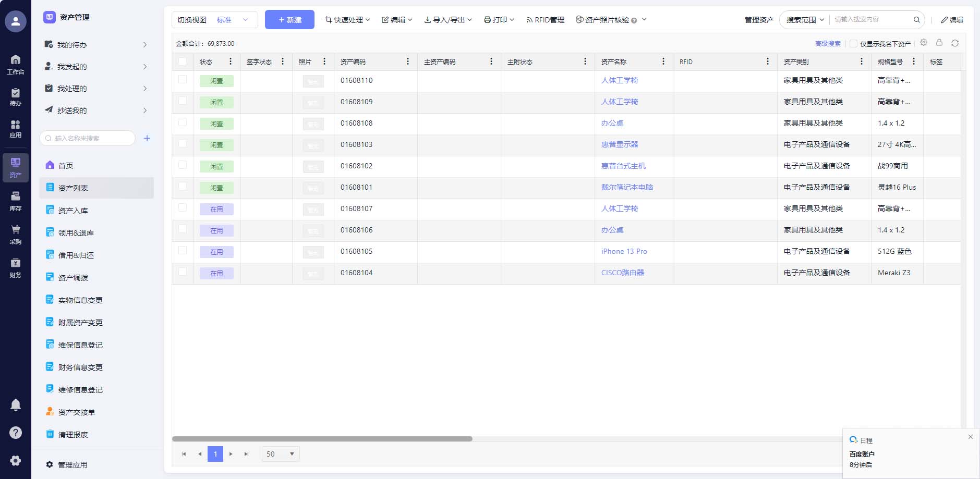Go to the next page arrow
Image resolution: width=980 pixels, height=479 pixels.
231,454
